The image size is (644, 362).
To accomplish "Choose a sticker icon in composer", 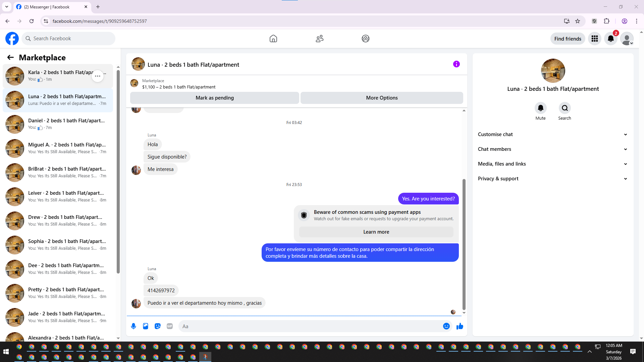I will point(158,326).
